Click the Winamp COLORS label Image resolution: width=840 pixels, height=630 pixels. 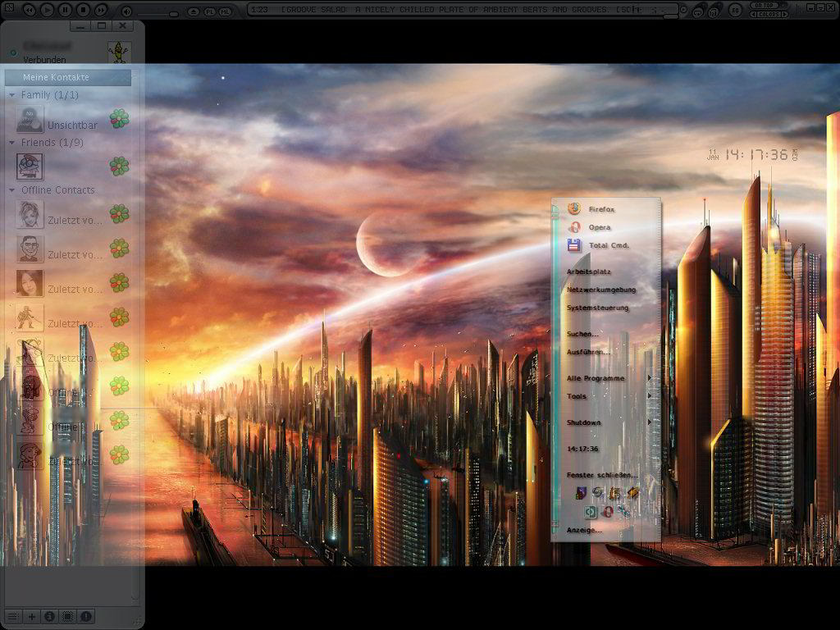(x=769, y=15)
